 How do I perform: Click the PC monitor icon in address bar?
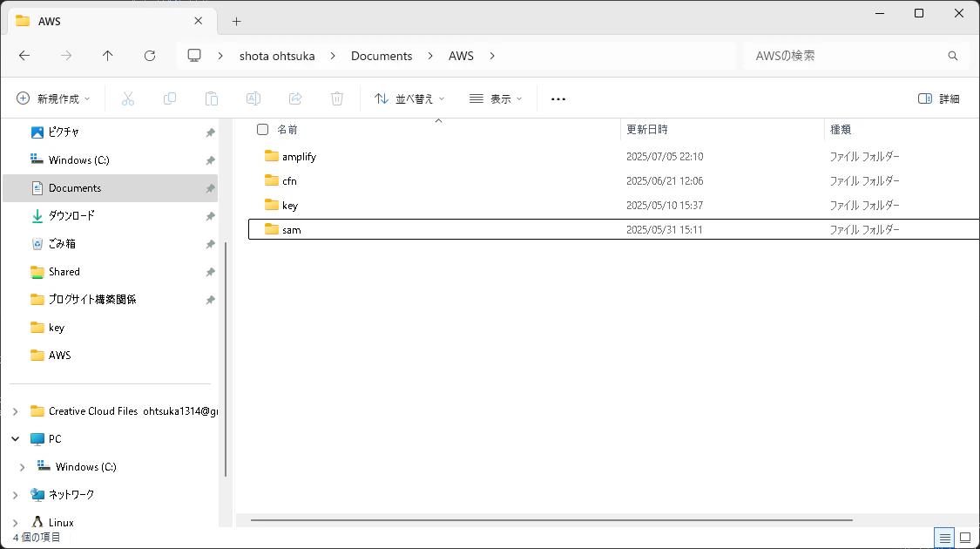coord(194,56)
